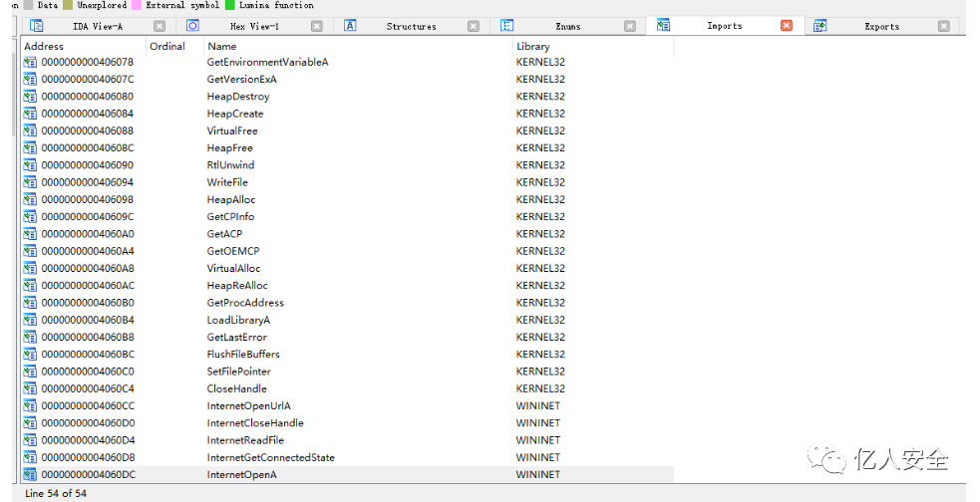Screen dimensions: 980x502
Task: Click the import icon for CloseHandle row
Action: coord(30,388)
